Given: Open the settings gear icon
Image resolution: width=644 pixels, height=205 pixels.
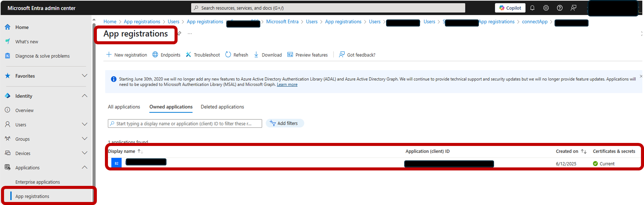Looking at the screenshot, I should click(x=546, y=8).
